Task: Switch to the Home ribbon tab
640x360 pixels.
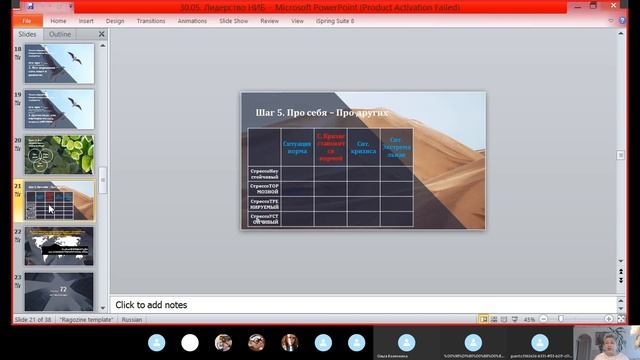Action: coord(58,21)
